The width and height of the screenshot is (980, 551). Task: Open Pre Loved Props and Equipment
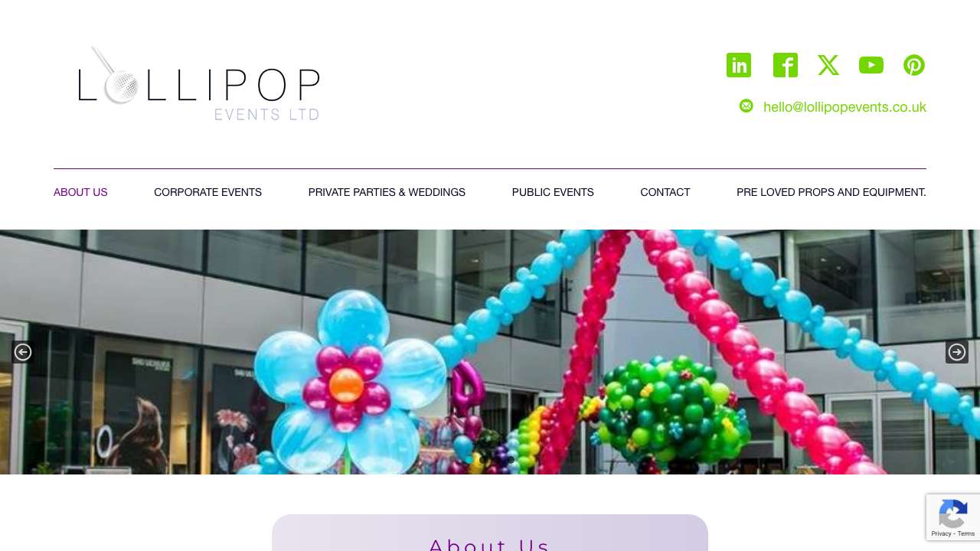831,192
